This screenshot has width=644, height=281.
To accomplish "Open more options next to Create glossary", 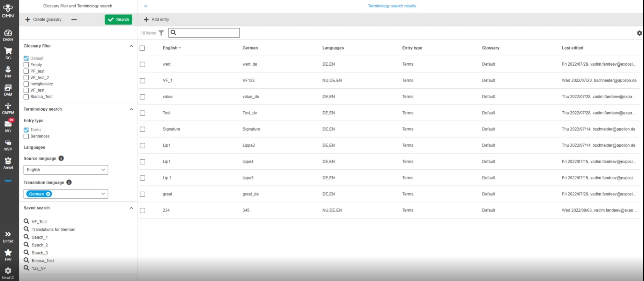I will tap(74, 20).
